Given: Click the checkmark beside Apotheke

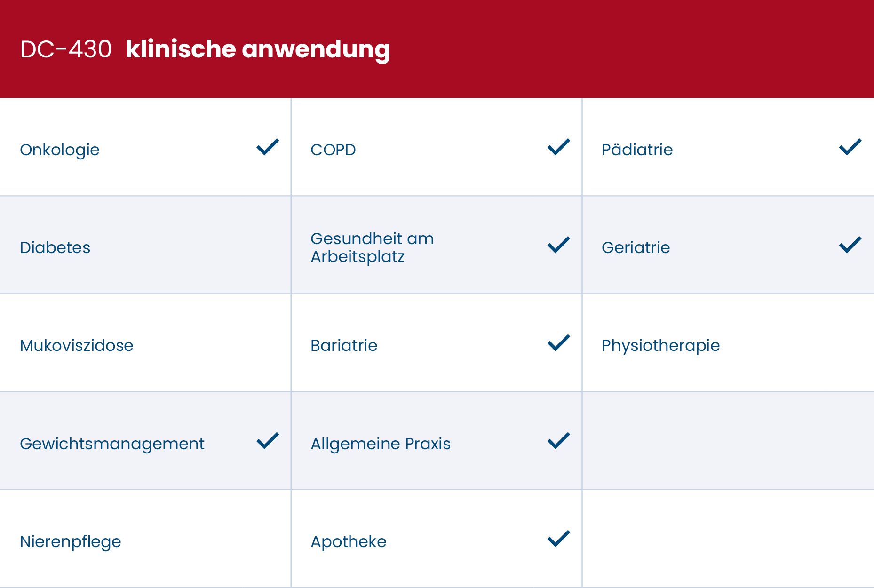Looking at the screenshot, I should point(559,539).
